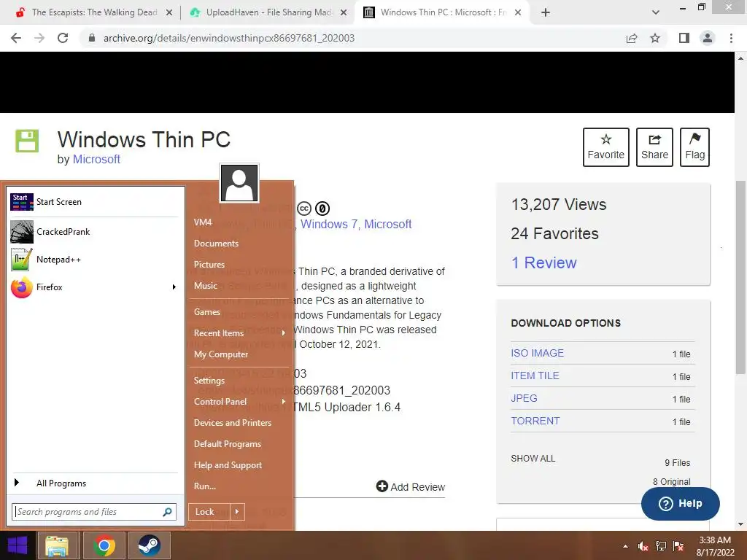Click the address bar URL

click(x=228, y=38)
